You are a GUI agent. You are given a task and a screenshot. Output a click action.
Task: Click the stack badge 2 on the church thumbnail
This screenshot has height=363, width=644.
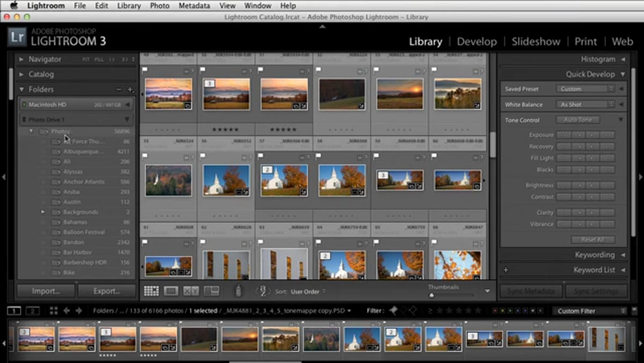coord(268,170)
